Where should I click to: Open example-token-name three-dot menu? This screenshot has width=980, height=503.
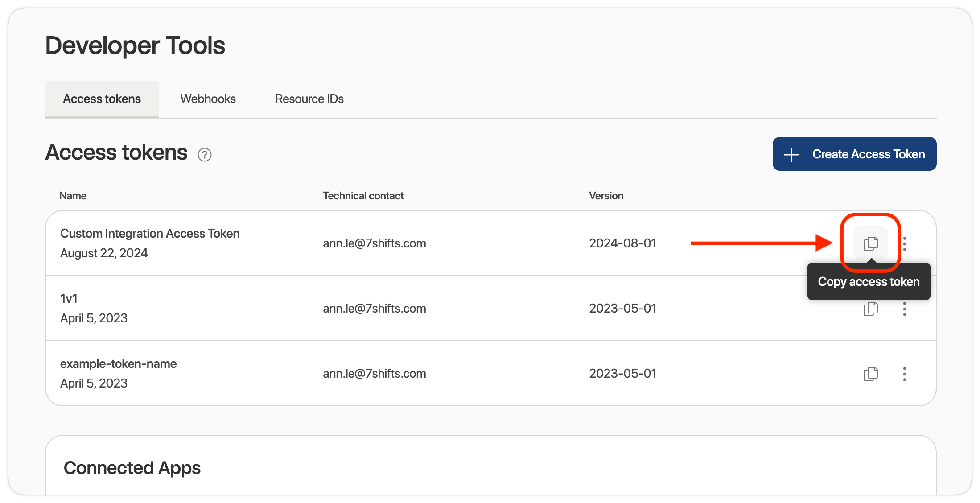(x=905, y=374)
